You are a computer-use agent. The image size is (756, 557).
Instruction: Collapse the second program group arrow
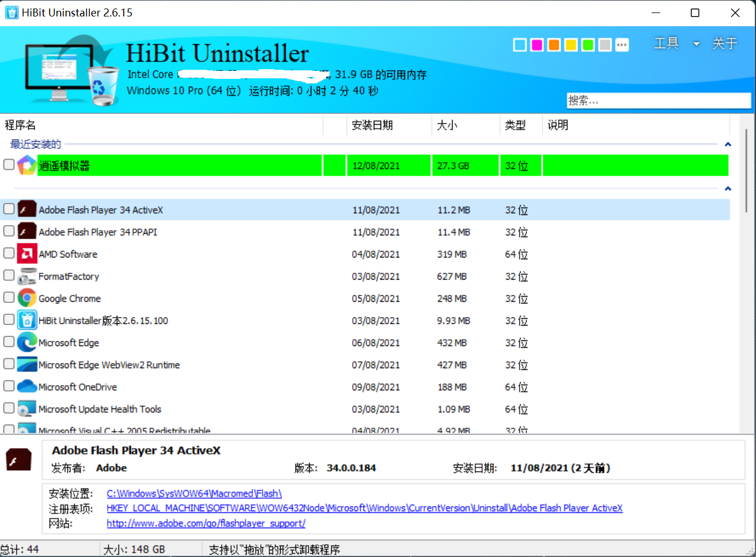pyautogui.click(x=728, y=188)
